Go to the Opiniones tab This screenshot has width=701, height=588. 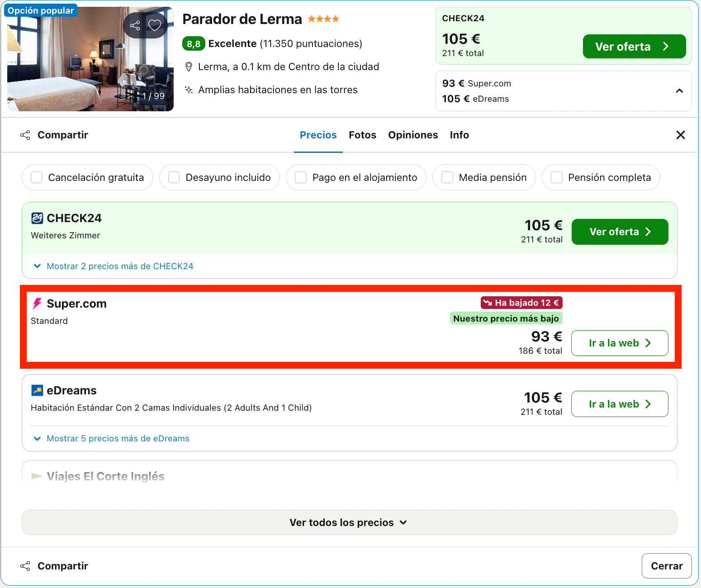coord(413,135)
